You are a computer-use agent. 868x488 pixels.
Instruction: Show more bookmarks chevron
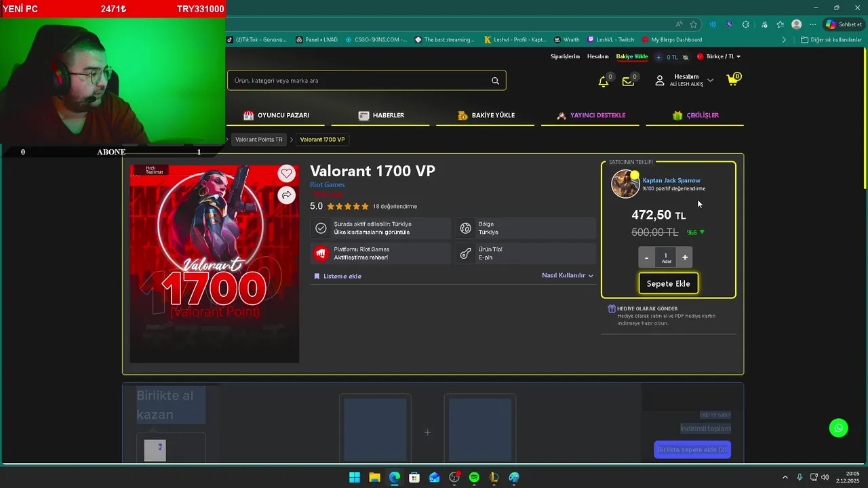coord(784,40)
